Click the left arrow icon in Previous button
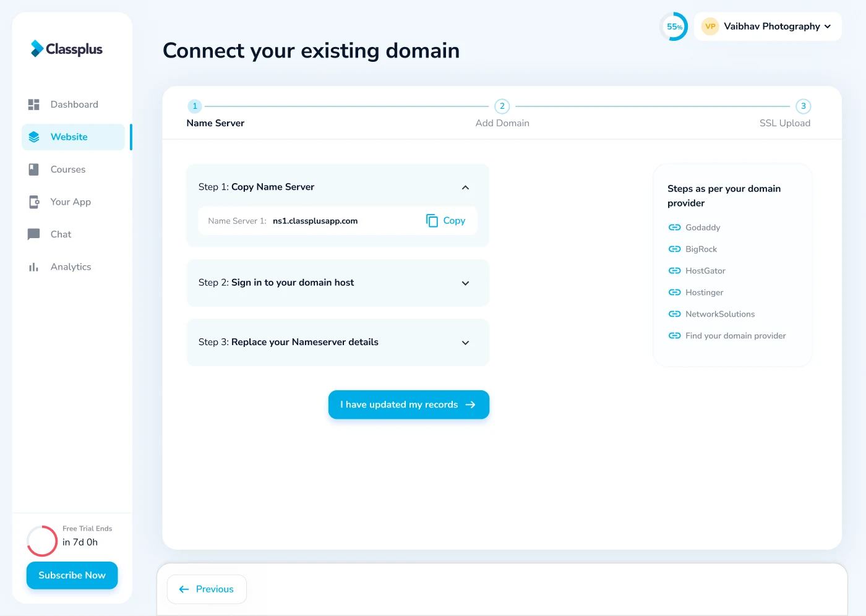Screen dimensions: 866x616 184,589
